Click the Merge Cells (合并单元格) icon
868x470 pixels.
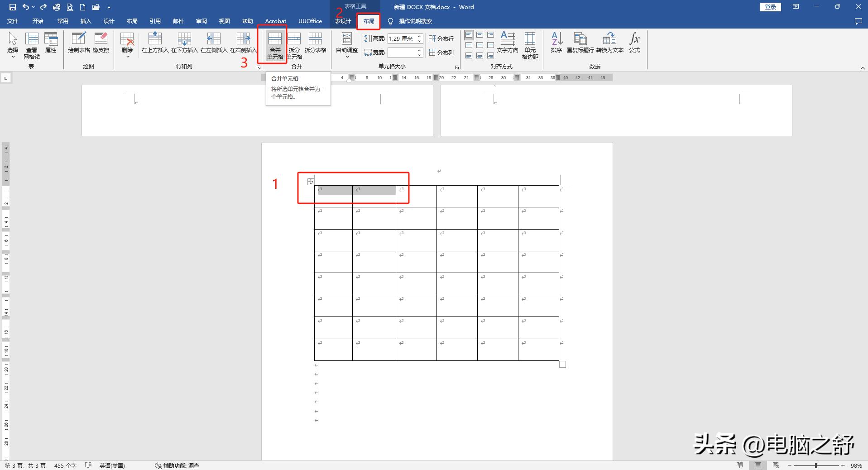(275, 45)
